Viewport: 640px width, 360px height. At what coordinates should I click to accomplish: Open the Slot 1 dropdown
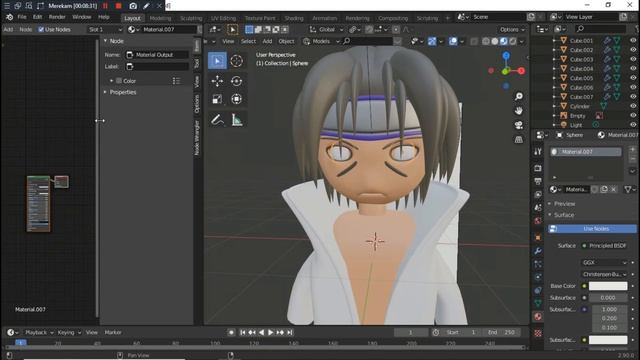104,29
